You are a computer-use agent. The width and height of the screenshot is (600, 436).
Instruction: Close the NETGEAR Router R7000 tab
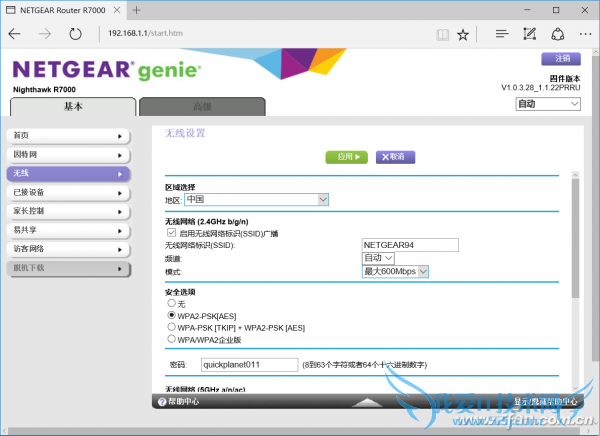[x=117, y=10]
